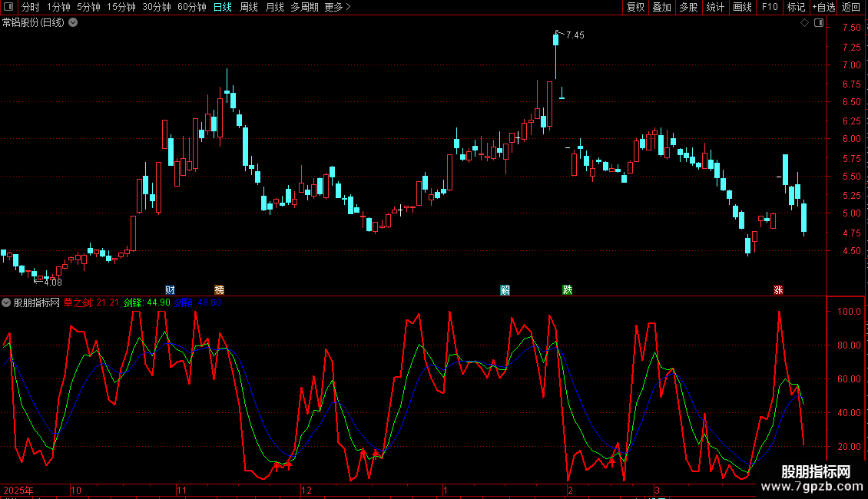
Task: Expand the stock name dropdown arrow
Action: pos(73,23)
